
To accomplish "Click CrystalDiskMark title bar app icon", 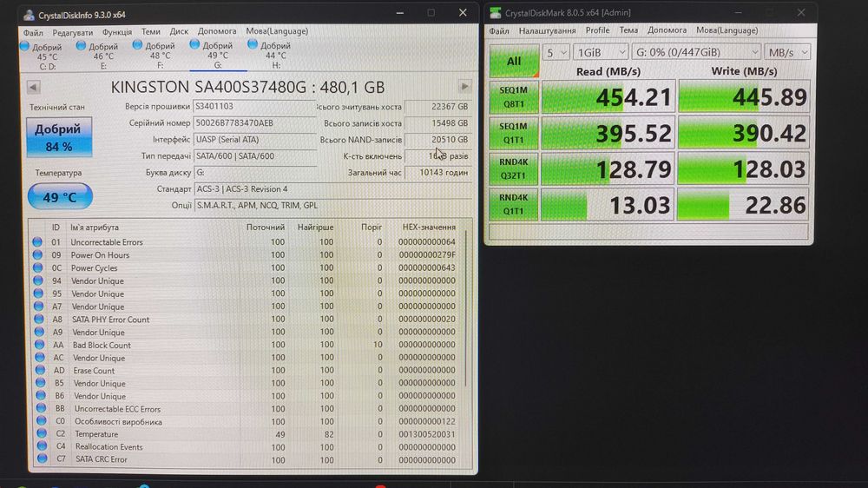I will click(x=496, y=12).
